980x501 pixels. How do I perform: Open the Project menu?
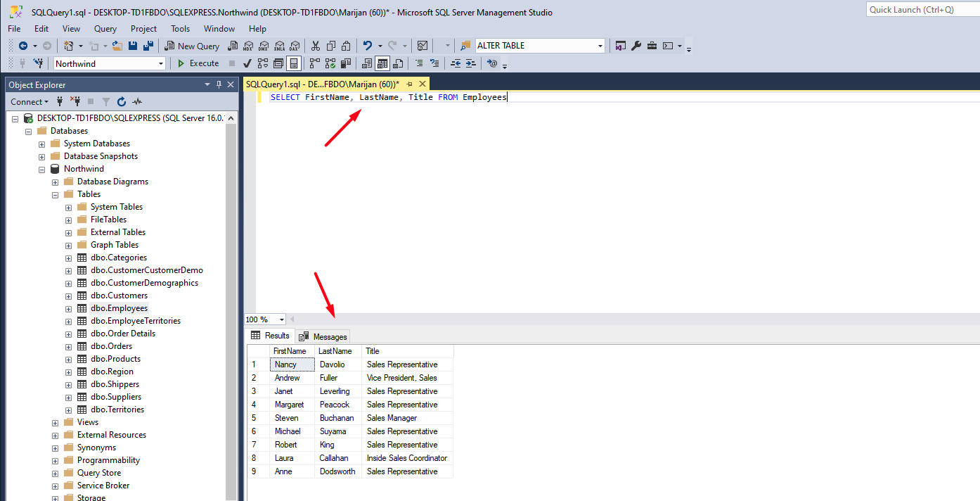coord(143,29)
